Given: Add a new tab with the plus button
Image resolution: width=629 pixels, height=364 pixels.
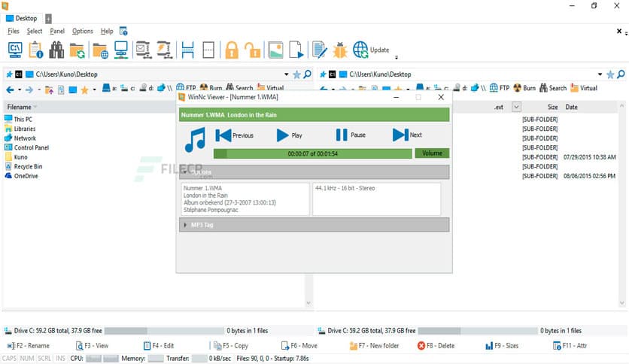Looking at the screenshot, I should [x=48, y=19].
